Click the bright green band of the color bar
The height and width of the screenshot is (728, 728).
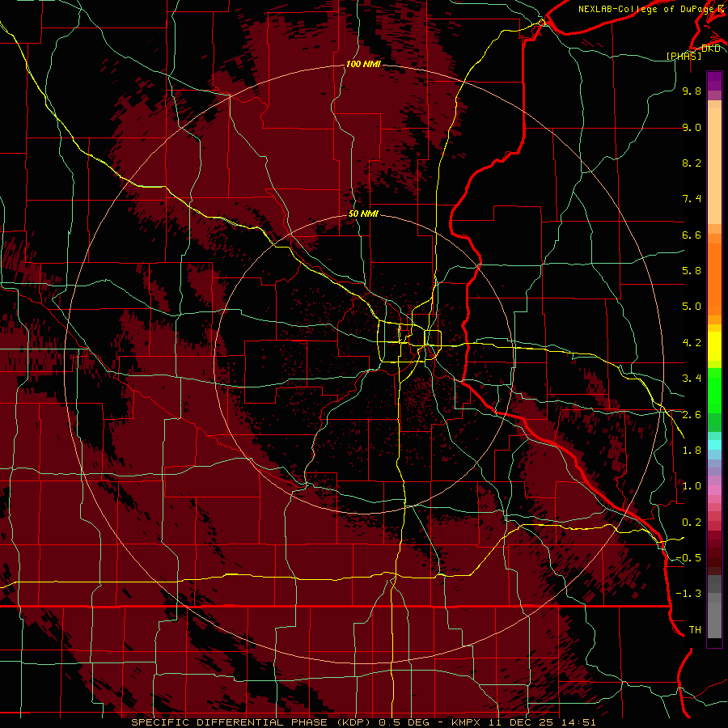point(714,391)
